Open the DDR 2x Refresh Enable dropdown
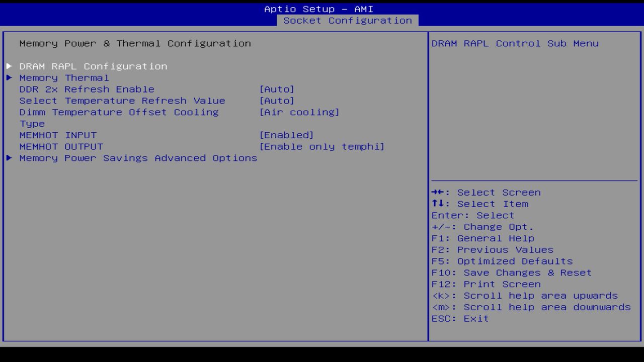The width and height of the screenshot is (644, 362). click(x=277, y=89)
